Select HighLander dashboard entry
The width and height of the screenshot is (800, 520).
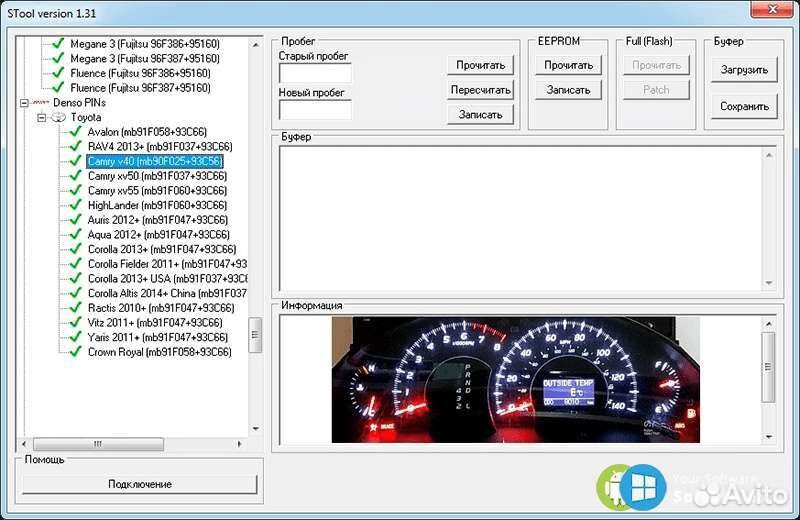pos(157,205)
